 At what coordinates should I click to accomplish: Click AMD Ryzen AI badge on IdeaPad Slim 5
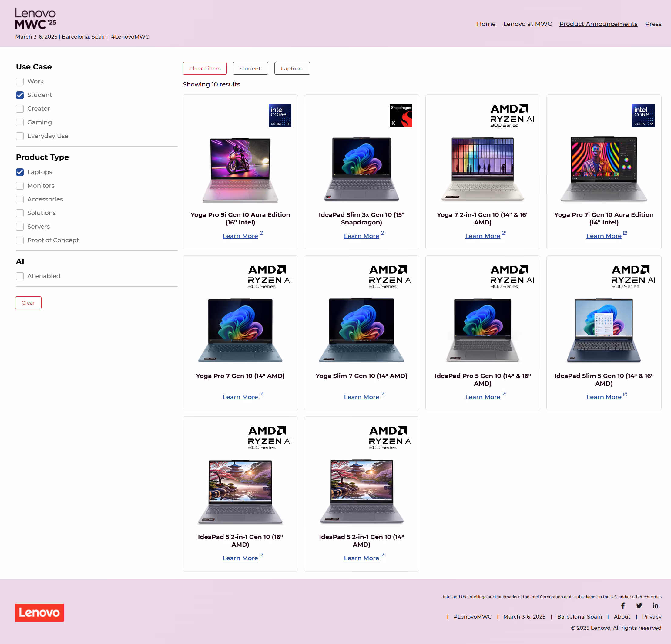(x=633, y=277)
